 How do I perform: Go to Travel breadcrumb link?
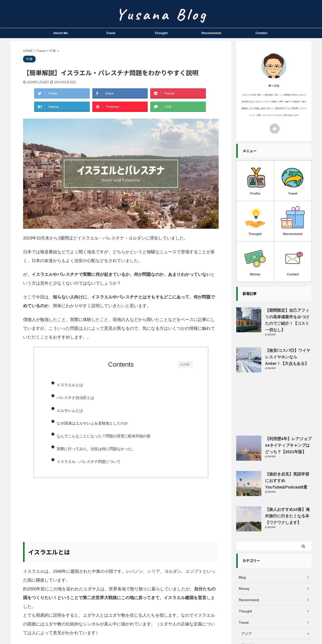pyautogui.click(x=41, y=51)
